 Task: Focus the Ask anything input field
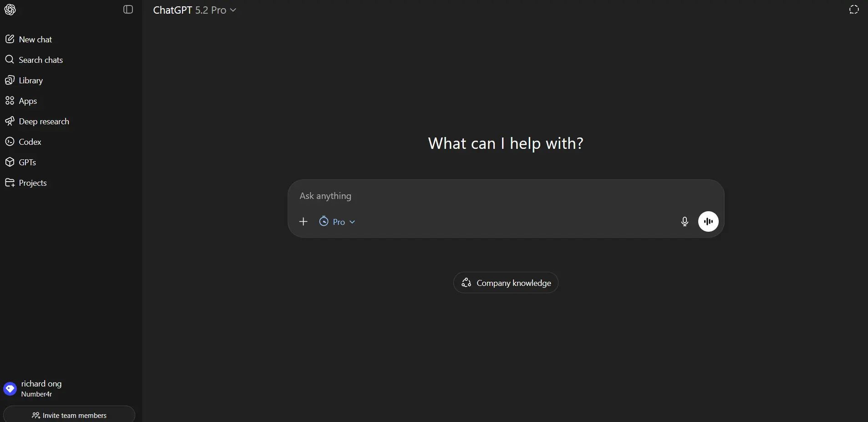505,196
